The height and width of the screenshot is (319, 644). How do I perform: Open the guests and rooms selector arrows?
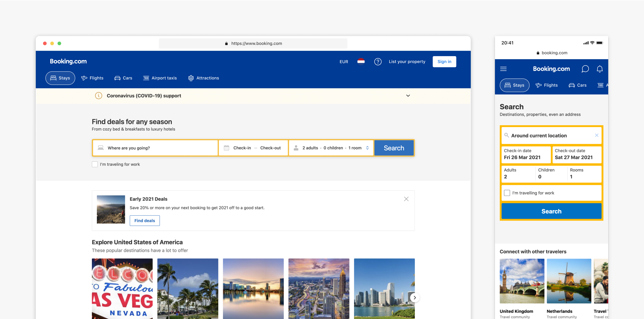[x=367, y=148]
